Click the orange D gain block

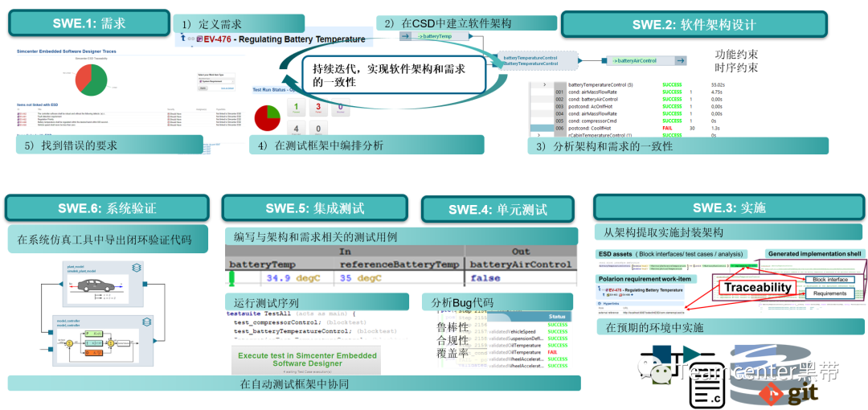click(x=93, y=352)
